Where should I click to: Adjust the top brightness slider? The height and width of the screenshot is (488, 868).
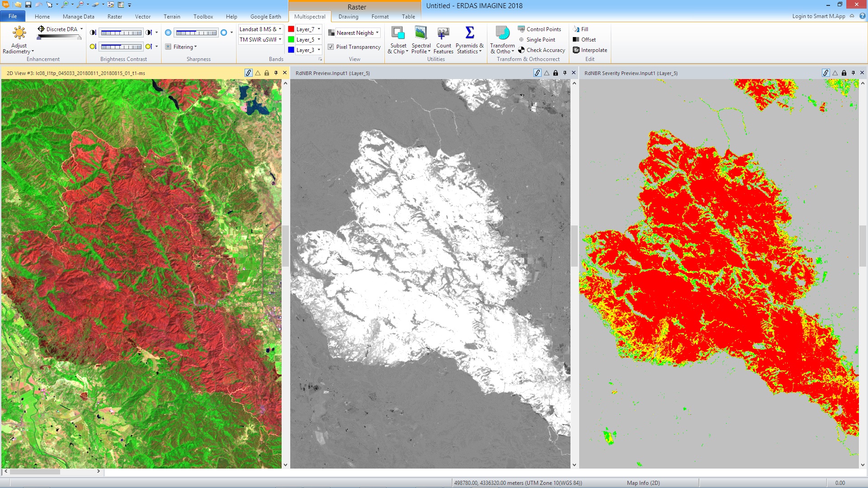[121, 33]
